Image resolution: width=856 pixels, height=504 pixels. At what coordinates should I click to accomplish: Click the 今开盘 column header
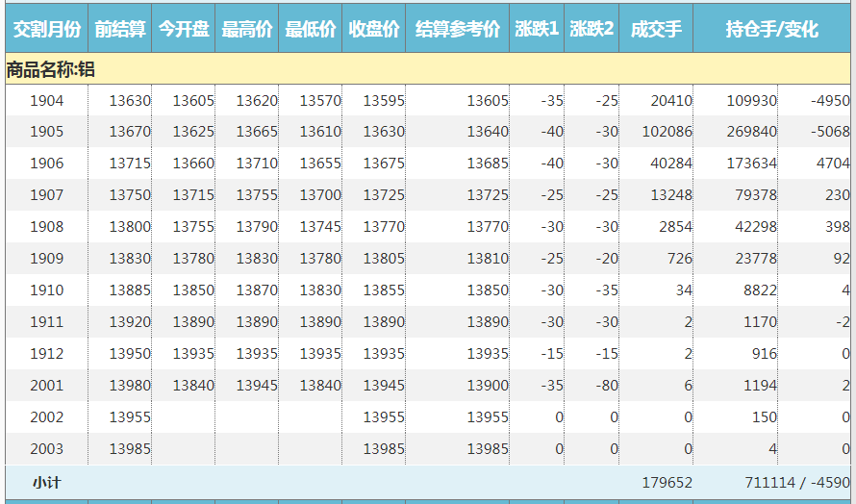183,30
